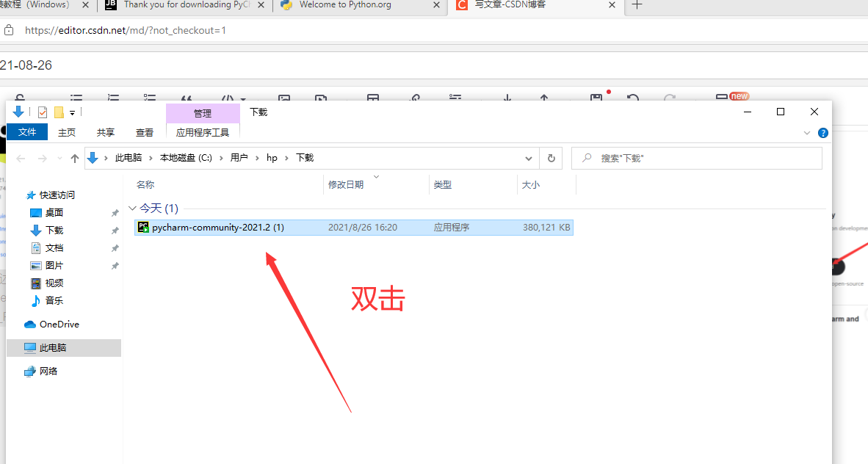The width and height of the screenshot is (868, 464).
Task: Open the 文件 menu in Explorer
Action: tap(27, 132)
